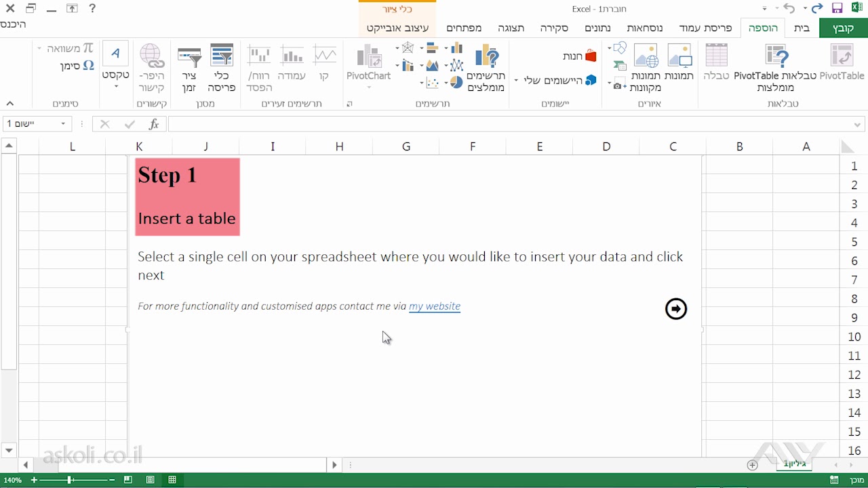Viewport: 868px width, 488px height.
Task: Open the Developer (מפתחים) tab
Action: click(464, 28)
